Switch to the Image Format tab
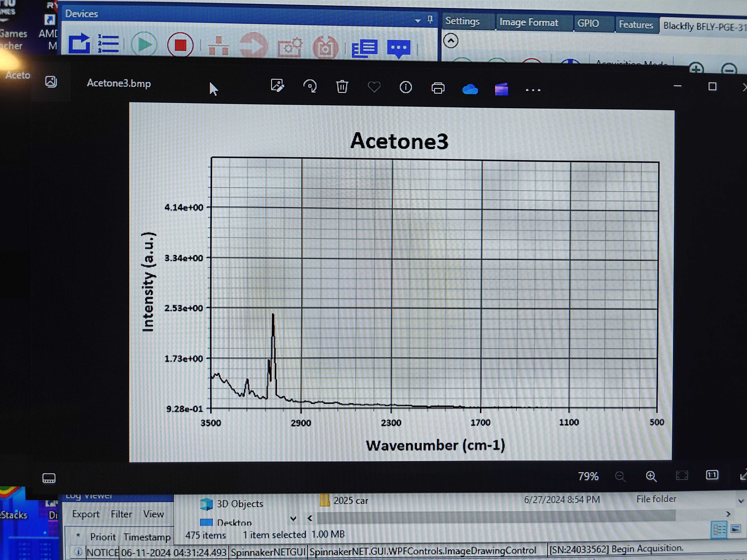This screenshot has width=747, height=560. pyautogui.click(x=529, y=23)
